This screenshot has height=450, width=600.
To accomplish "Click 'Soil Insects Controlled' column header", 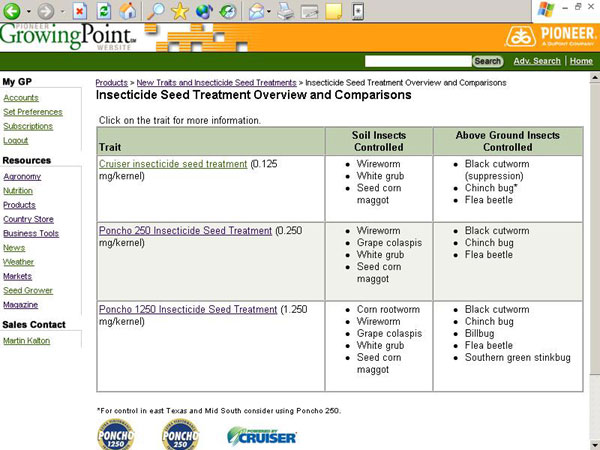I will (x=379, y=141).
